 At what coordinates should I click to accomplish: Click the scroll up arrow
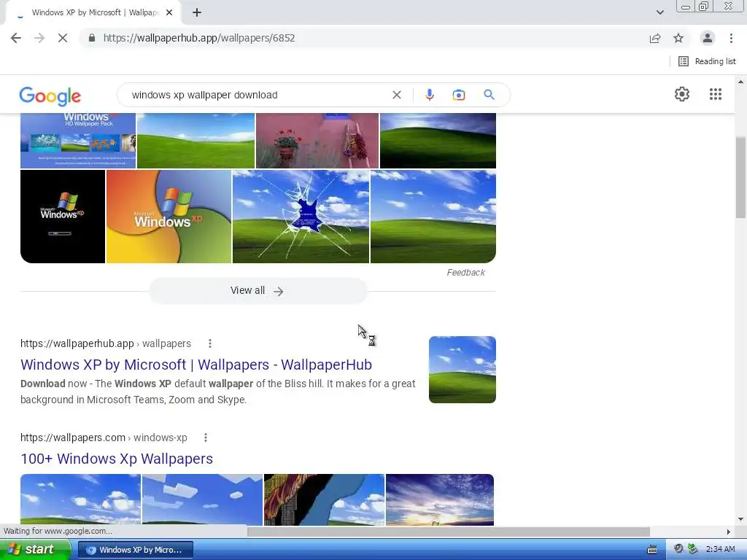point(740,82)
